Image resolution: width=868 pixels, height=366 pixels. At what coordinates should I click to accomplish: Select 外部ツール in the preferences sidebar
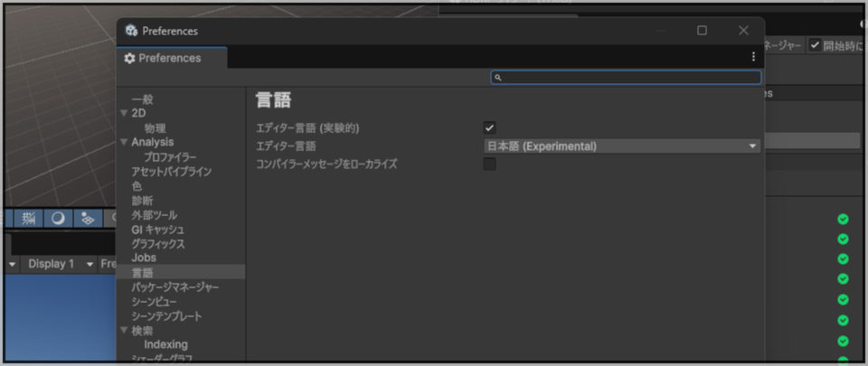(154, 215)
